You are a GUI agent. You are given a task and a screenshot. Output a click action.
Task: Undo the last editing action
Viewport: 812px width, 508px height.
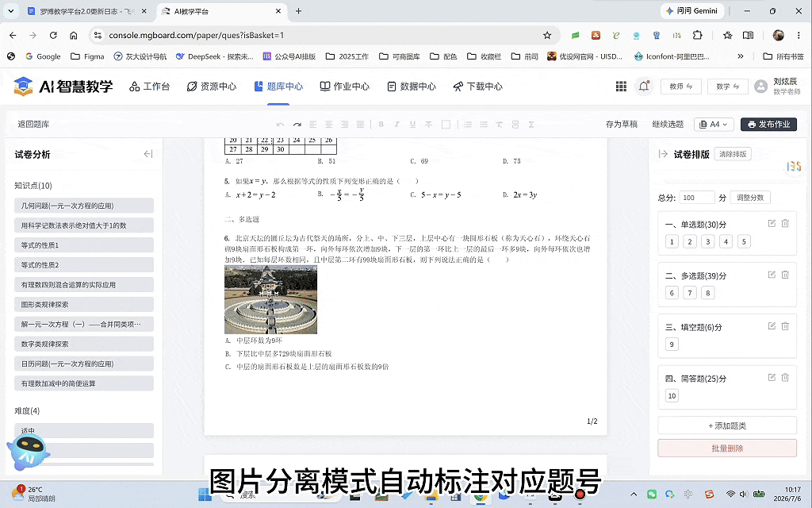pos(280,125)
